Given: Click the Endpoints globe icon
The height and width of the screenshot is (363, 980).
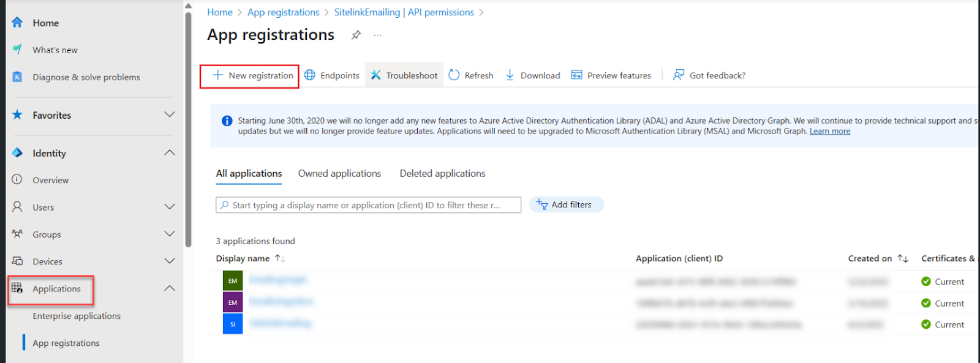Looking at the screenshot, I should tap(310, 75).
